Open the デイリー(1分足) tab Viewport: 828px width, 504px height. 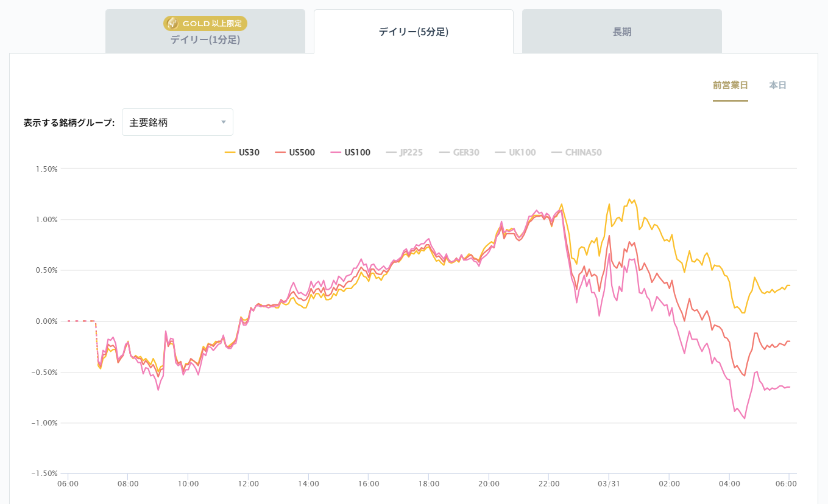205,40
